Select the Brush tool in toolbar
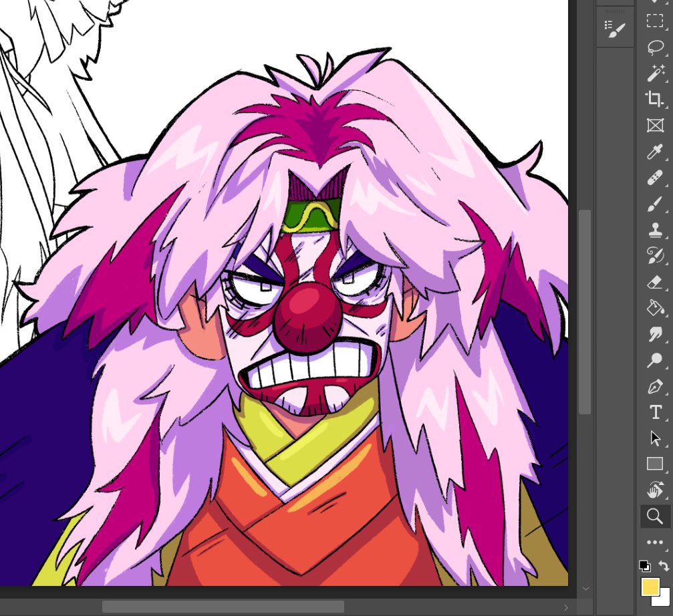This screenshot has height=616, width=673. [655, 204]
